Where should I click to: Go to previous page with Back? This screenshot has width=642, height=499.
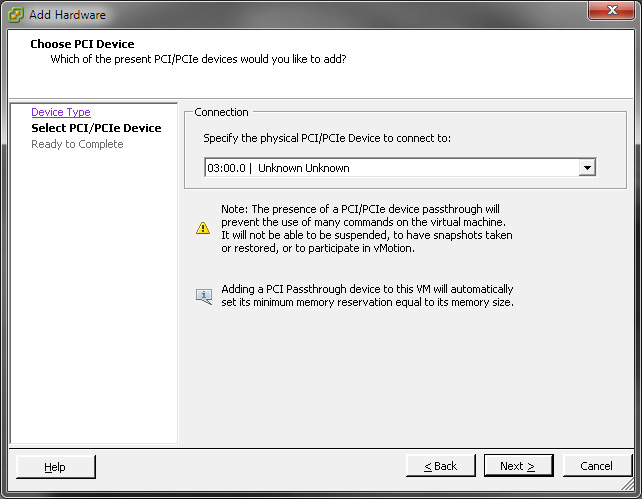pyautogui.click(x=441, y=466)
